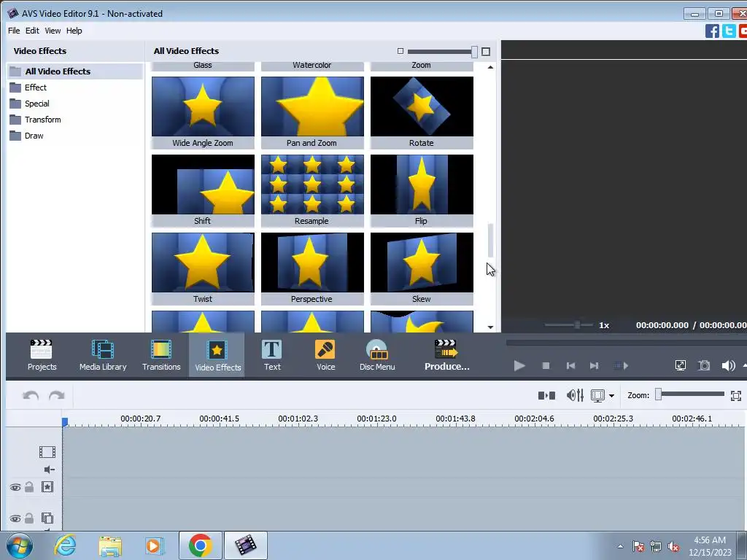Screen dimensions: 747x560
Task: Click the audio track speaker icon
Action: tap(49, 470)
